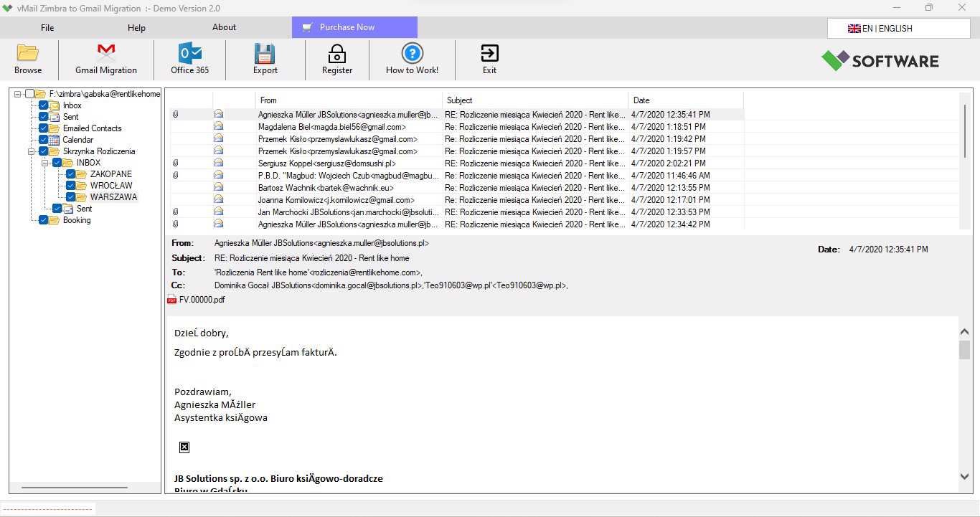Click the FV.00000.pdf attachment name
The height and width of the screenshot is (517, 980).
[202, 300]
